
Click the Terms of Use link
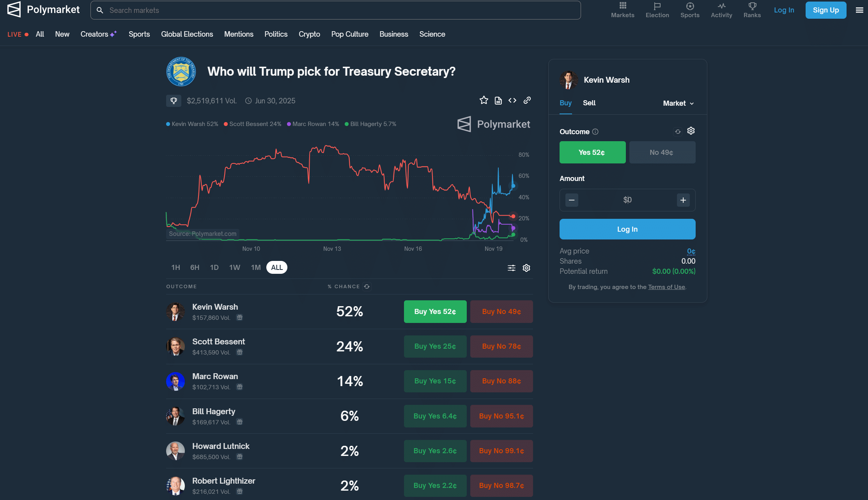pyautogui.click(x=666, y=287)
